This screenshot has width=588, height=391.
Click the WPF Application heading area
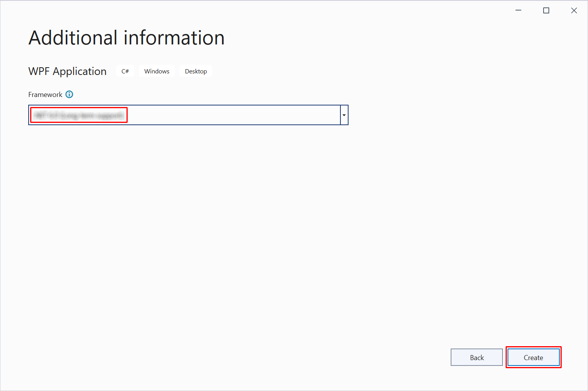pos(67,71)
